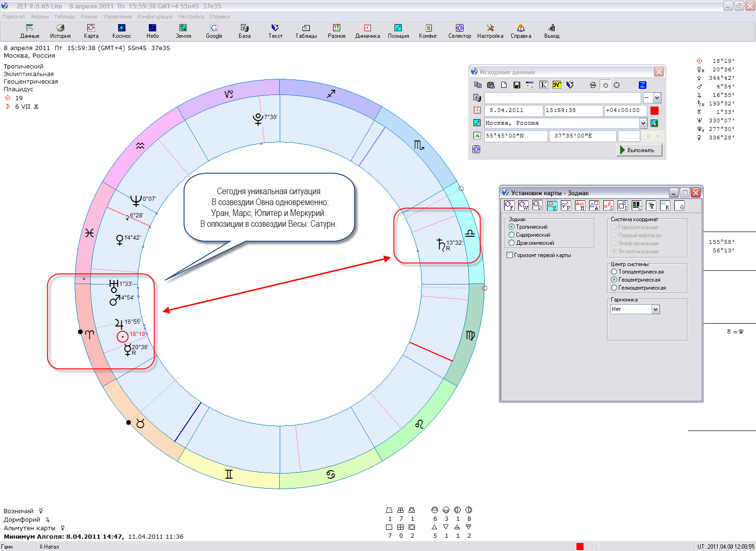Click the blue Z icon in Исходные данные
This screenshot has height=551, width=756.
point(642,85)
